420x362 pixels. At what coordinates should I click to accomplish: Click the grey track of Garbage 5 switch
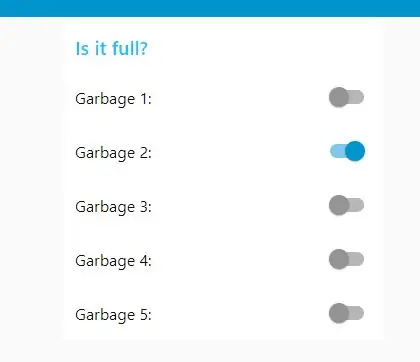pos(357,313)
